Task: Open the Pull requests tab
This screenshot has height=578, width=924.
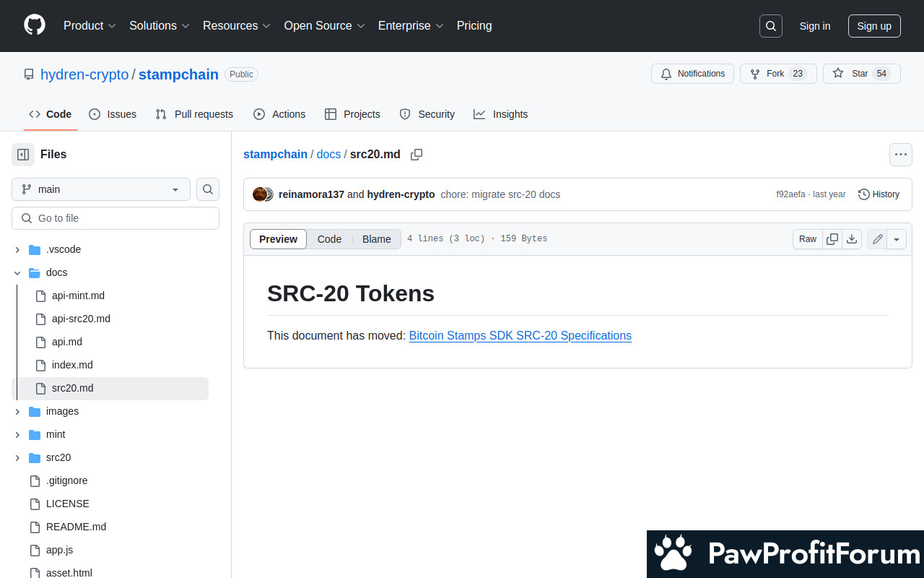Action: (194, 114)
